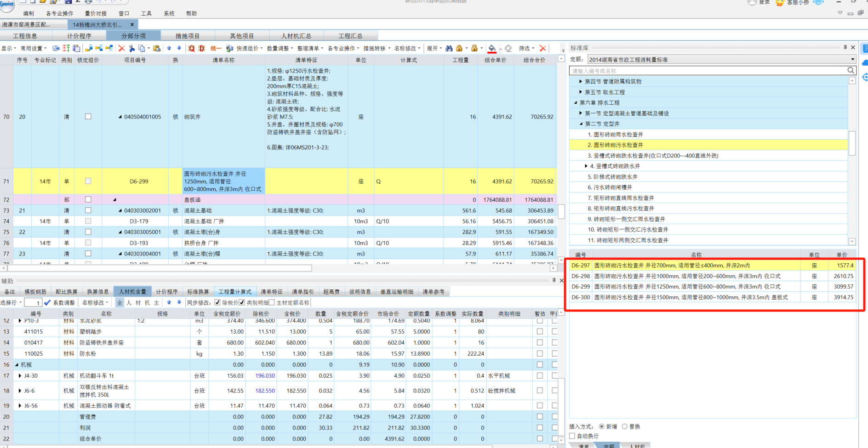This screenshot has height=448, width=868.
Task: Collapse the 第六章 排水工程 tree node
Action: 576,102
